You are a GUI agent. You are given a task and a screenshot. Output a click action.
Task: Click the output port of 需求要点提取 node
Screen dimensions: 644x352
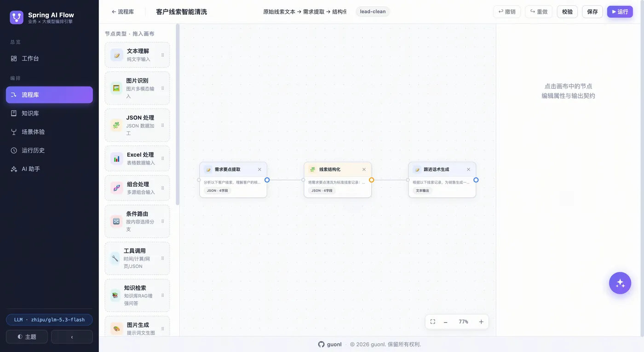click(267, 180)
